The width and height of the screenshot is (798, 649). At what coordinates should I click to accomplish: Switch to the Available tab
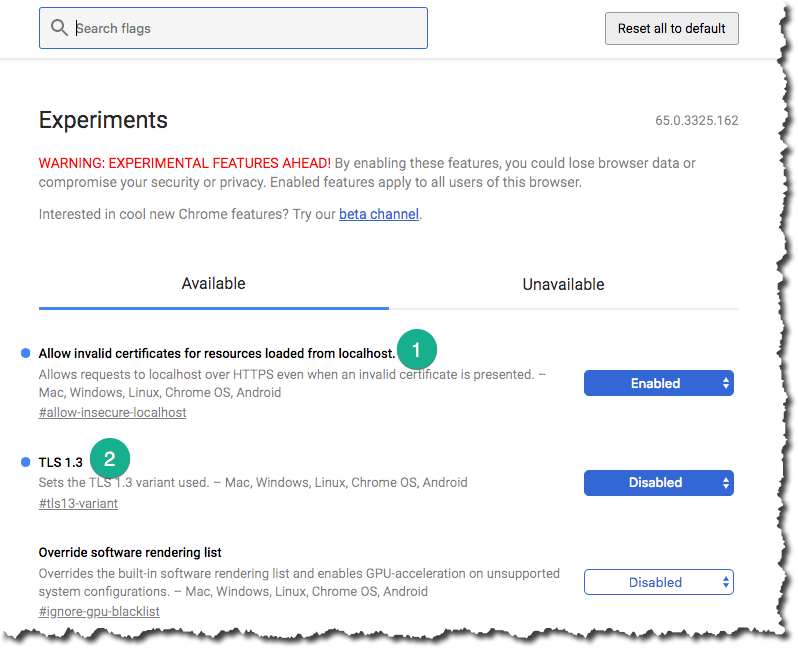coord(214,284)
